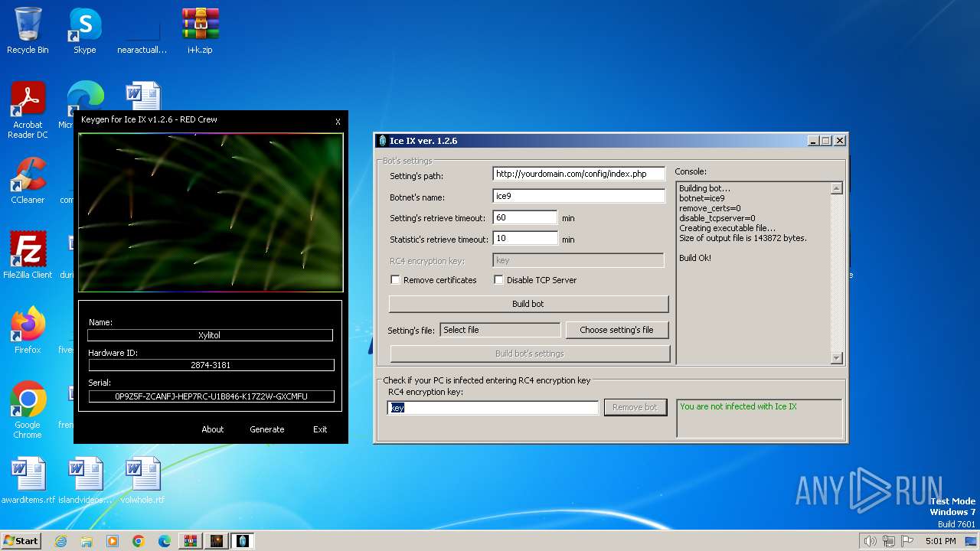The width and height of the screenshot is (980, 551).
Task: Click the Statistic's retrieve timeout field
Action: pyautogui.click(x=524, y=239)
